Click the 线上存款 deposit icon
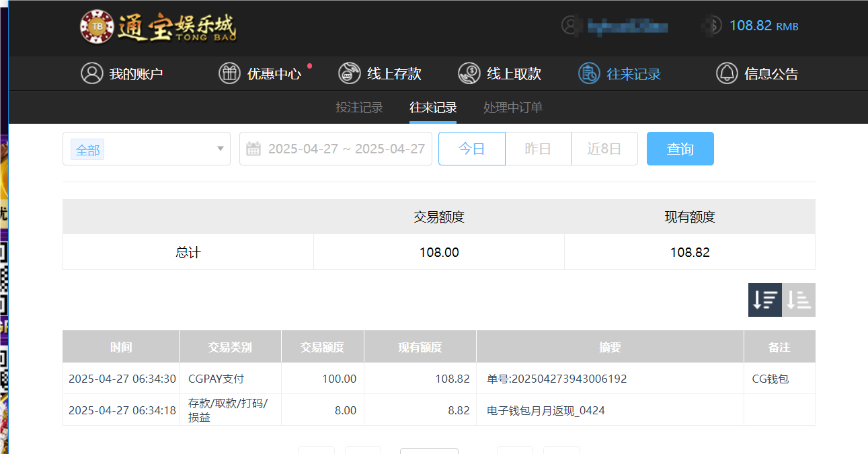 pos(348,73)
